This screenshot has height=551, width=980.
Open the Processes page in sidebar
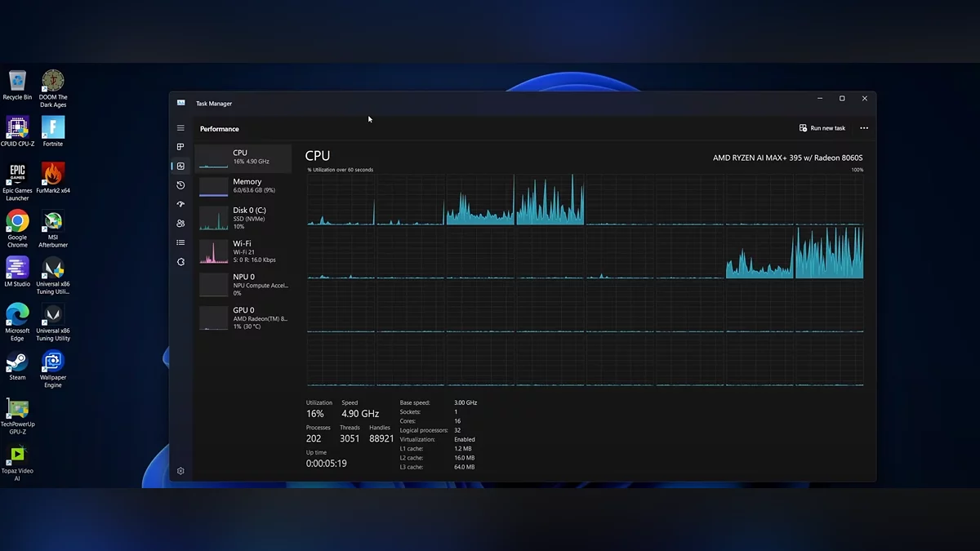pyautogui.click(x=180, y=147)
